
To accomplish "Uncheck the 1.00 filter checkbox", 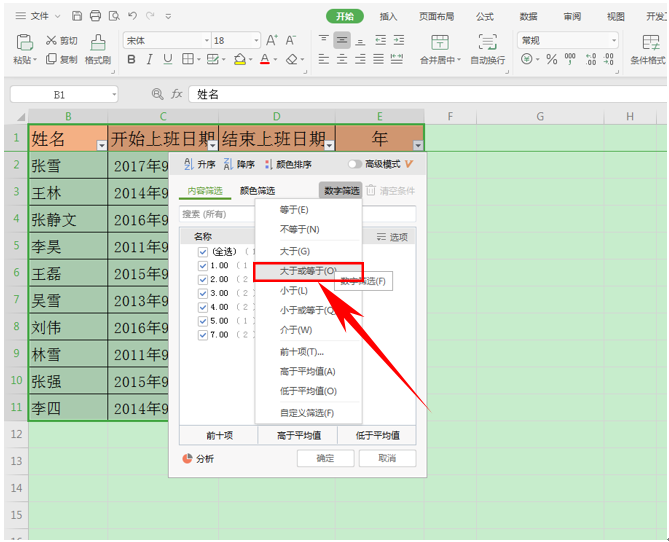I will [203, 266].
